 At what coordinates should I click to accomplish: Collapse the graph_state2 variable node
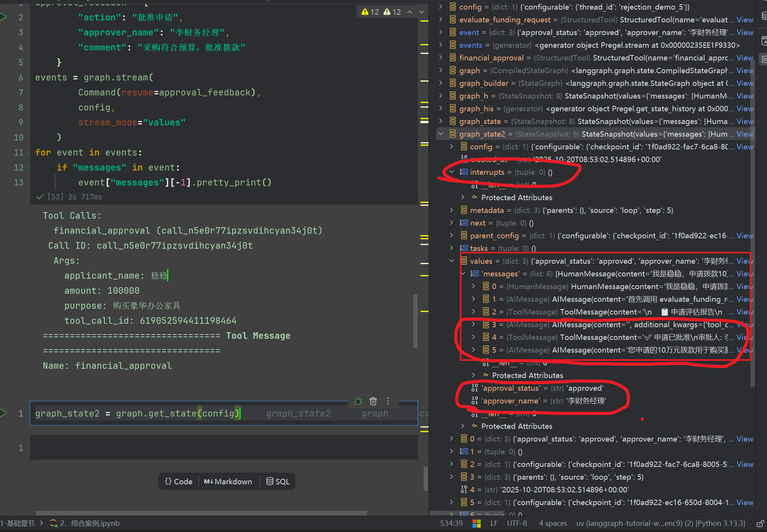[441, 134]
